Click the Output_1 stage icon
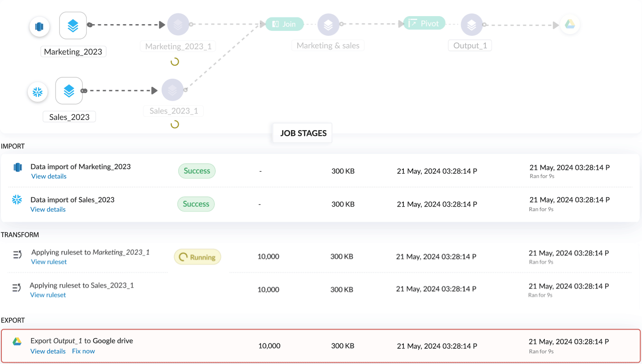642x364 pixels. [x=471, y=25]
